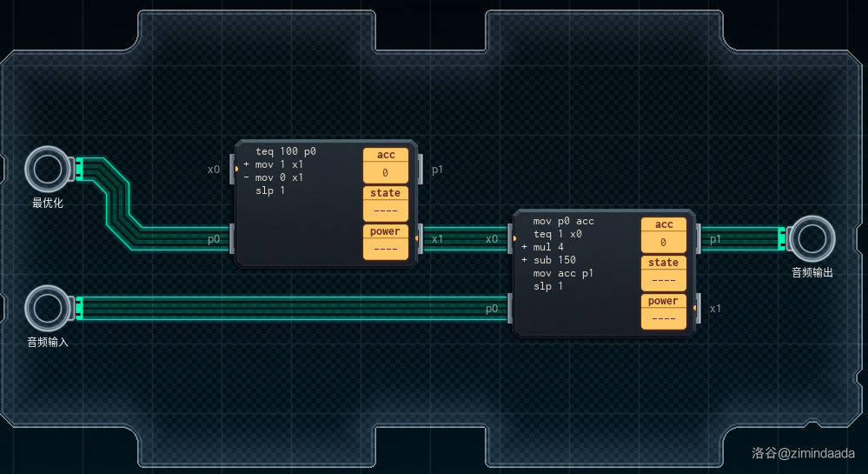This screenshot has height=474, width=868.
Task: Click the "mul 4" code line
Action: pos(548,247)
